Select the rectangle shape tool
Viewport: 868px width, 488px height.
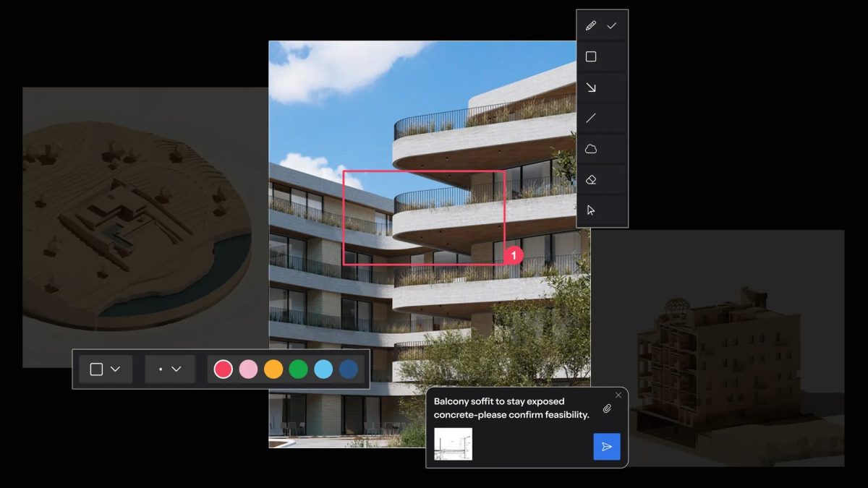tap(591, 56)
